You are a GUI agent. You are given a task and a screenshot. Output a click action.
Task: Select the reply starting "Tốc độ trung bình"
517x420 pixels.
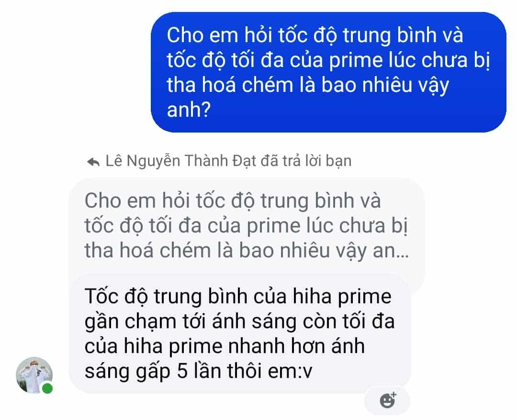pyautogui.click(x=240, y=333)
